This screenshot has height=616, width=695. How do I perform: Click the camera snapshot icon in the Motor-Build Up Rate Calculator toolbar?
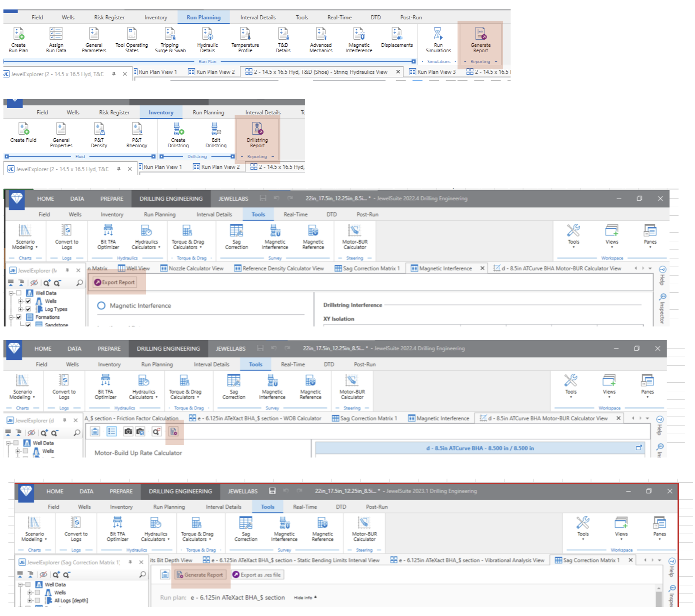(128, 431)
